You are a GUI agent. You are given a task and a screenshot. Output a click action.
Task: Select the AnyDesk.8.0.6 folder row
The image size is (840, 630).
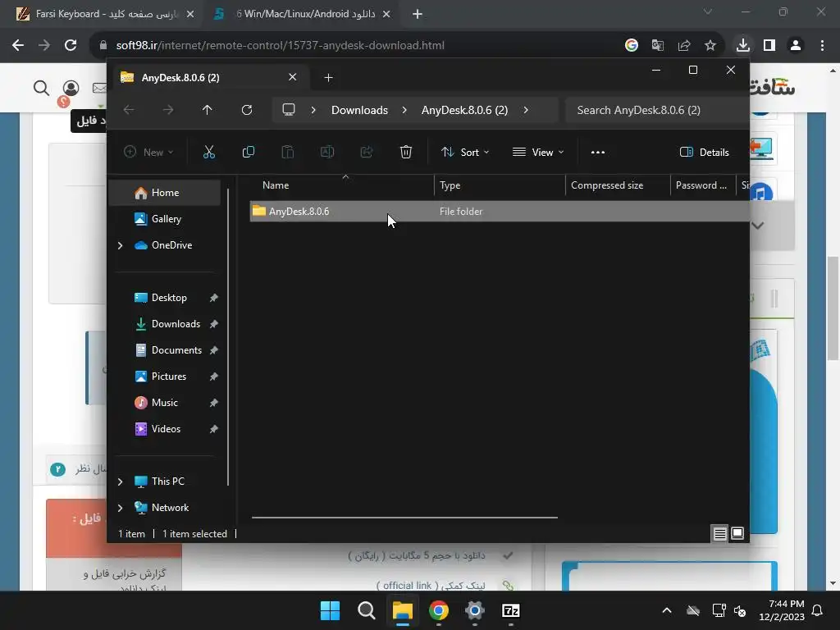tap(500, 211)
